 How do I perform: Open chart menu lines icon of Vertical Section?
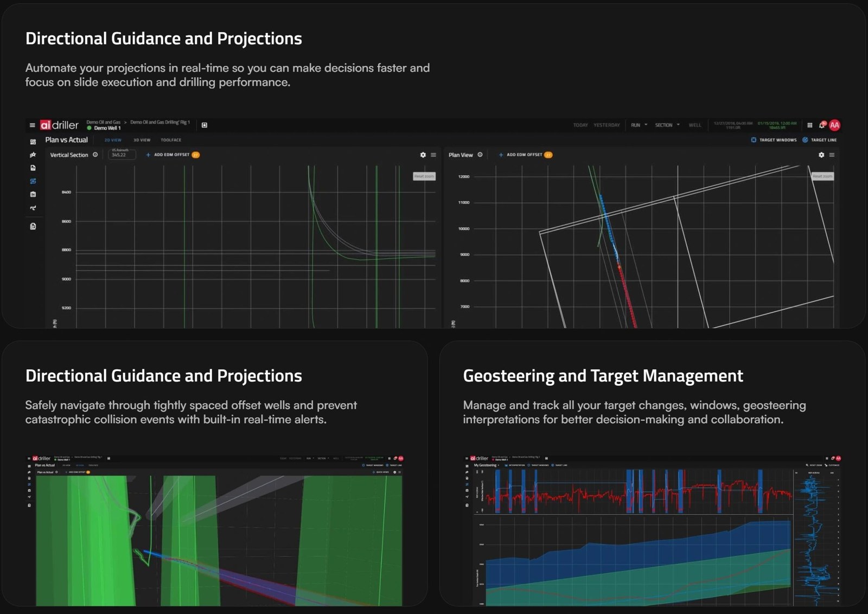click(x=433, y=155)
